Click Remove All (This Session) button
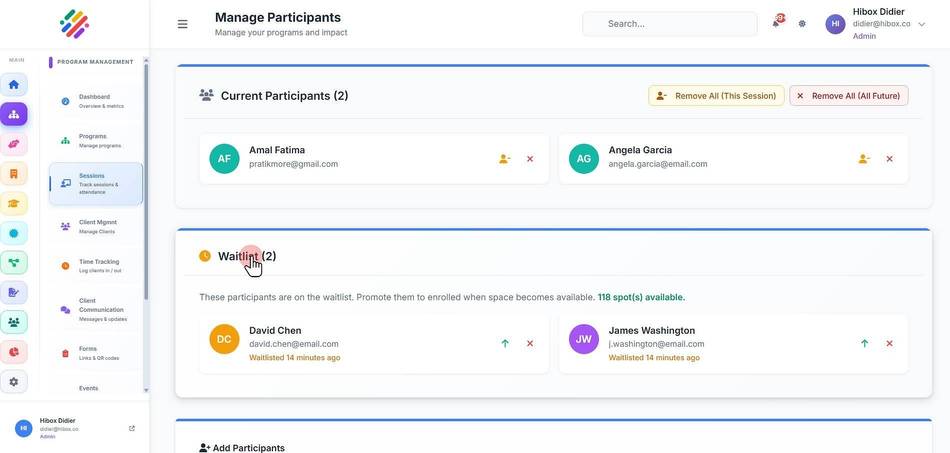The width and height of the screenshot is (950, 453). (716, 96)
